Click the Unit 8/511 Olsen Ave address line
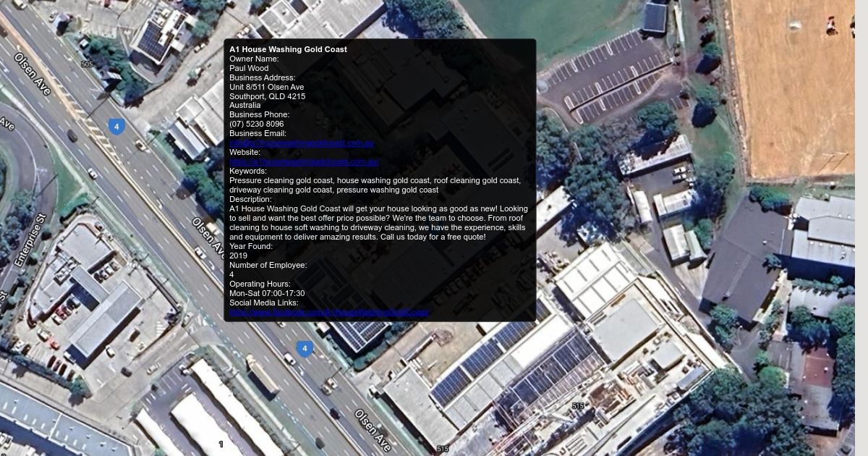Image resolution: width=868 pixels, height=456 pixels. tap(266, 87)
